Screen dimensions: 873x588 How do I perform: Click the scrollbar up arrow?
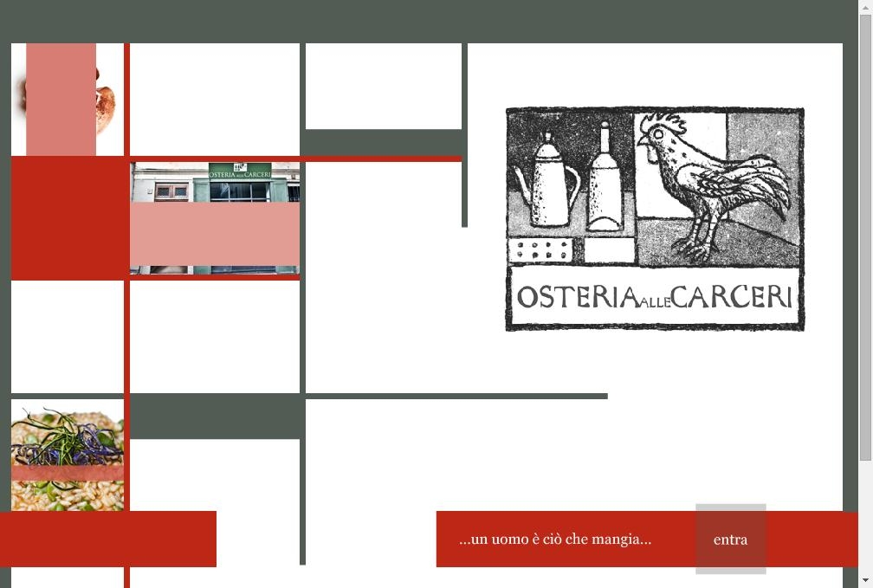865,7
